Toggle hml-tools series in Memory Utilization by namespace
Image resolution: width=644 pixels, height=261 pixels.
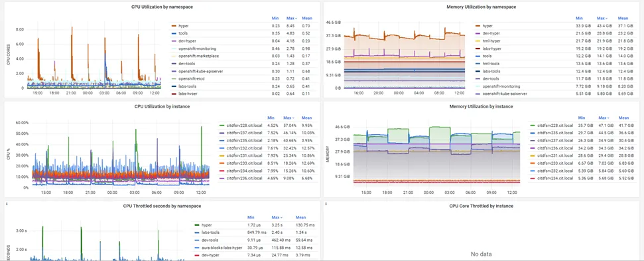490,64
